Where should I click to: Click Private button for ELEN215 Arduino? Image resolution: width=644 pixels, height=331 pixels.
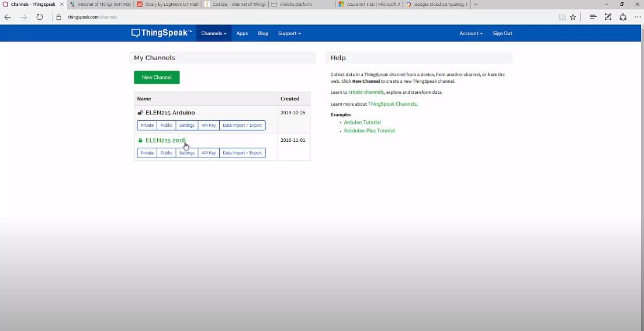click(x=147, y=126)
